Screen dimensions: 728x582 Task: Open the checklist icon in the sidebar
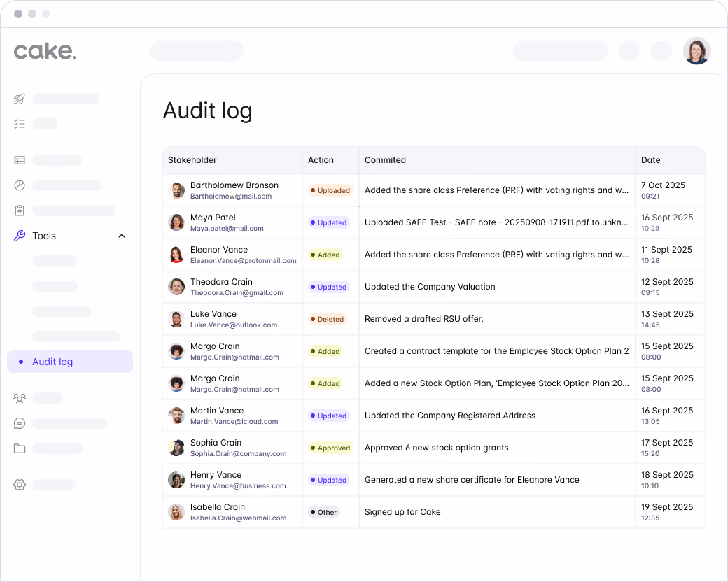click(20, 124)
